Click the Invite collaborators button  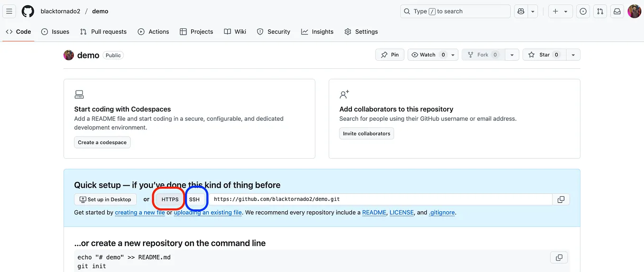367,134
